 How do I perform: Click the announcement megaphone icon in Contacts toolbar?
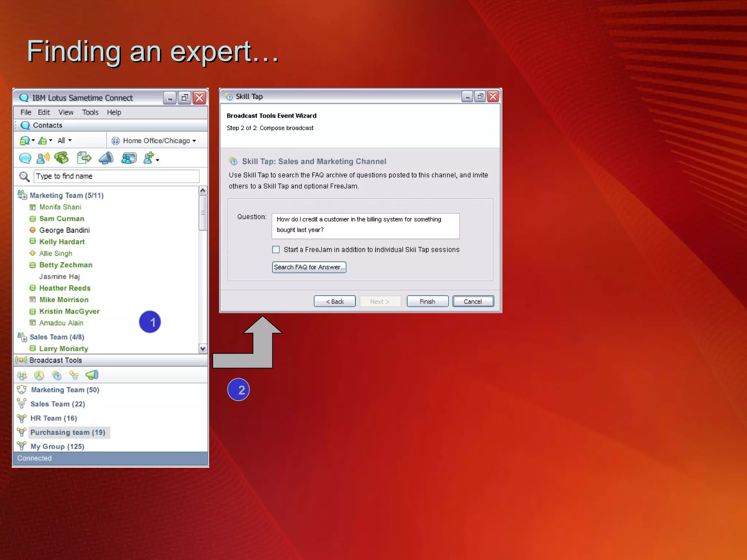[x=106, y=158]
